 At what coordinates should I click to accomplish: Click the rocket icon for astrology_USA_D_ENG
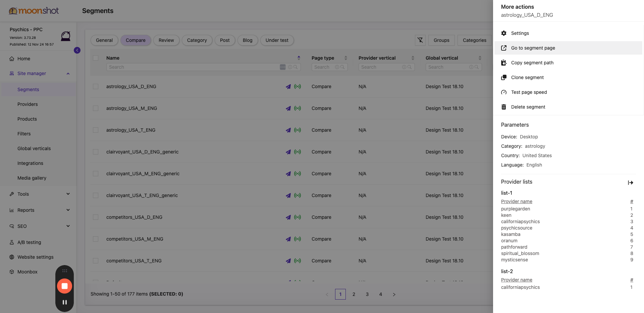[288, 86]
